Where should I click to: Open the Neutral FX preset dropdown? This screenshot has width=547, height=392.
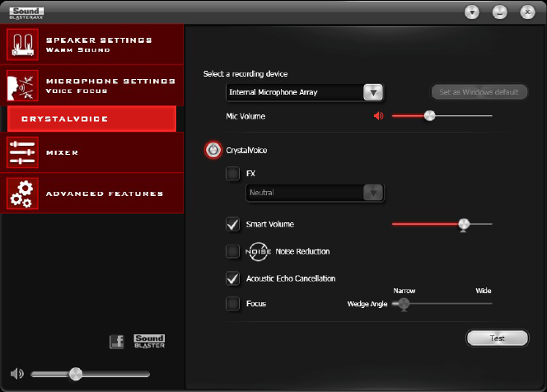[x=315, y=193]
